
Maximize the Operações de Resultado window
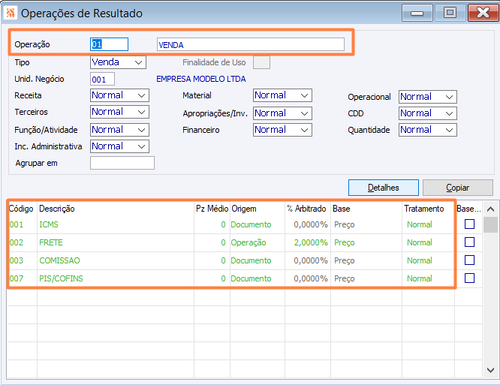(x=450, y=13)
